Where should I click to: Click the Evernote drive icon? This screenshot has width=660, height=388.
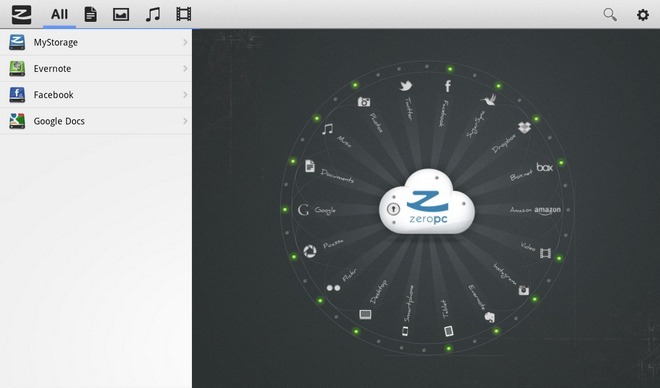17,68
